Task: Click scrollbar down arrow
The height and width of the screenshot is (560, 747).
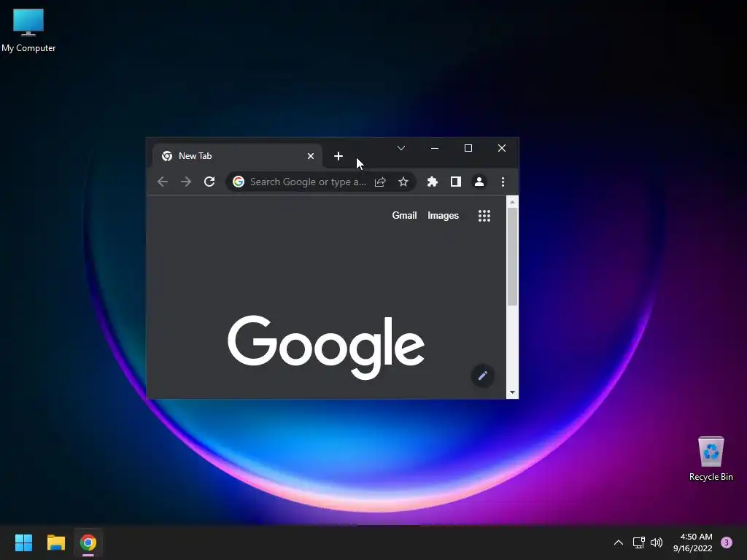Action: click(x=512, y=392)
